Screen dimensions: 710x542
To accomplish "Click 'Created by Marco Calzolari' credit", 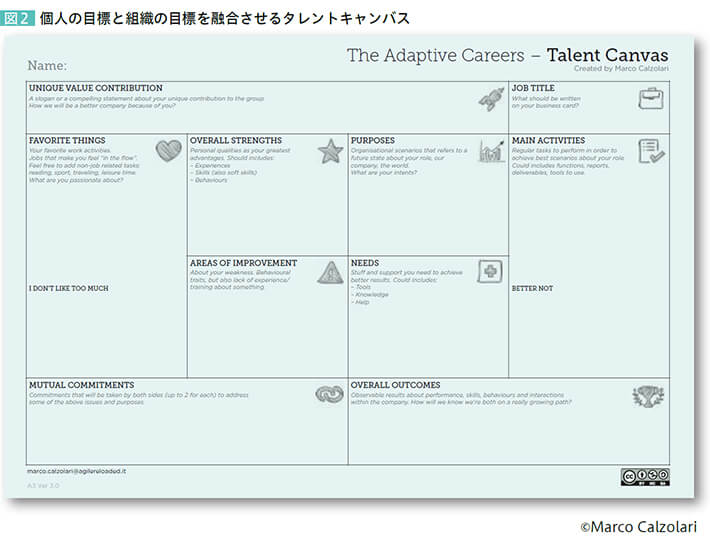I will click(x=621, y=68).
